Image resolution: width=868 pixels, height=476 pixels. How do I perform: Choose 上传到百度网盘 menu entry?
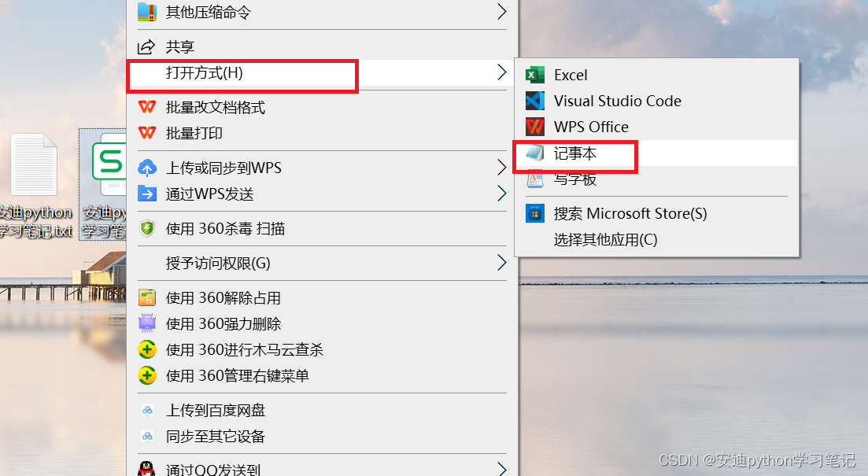(x=322, y=410)
